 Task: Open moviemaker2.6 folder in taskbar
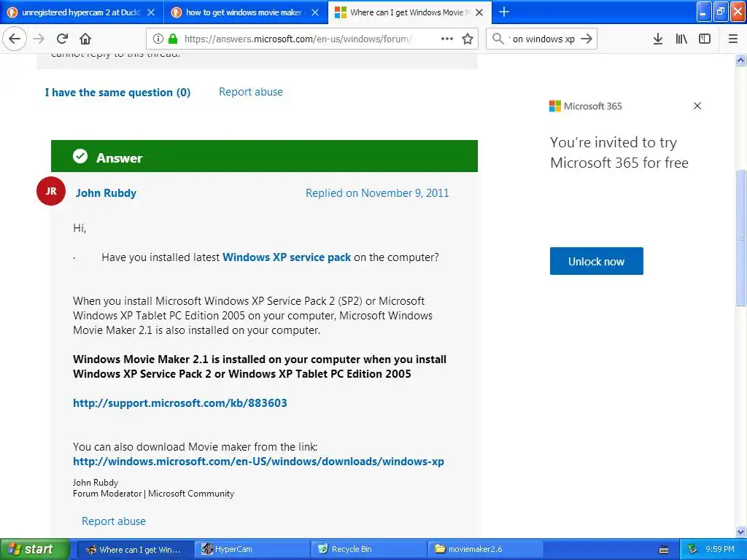tap(487, 550)
